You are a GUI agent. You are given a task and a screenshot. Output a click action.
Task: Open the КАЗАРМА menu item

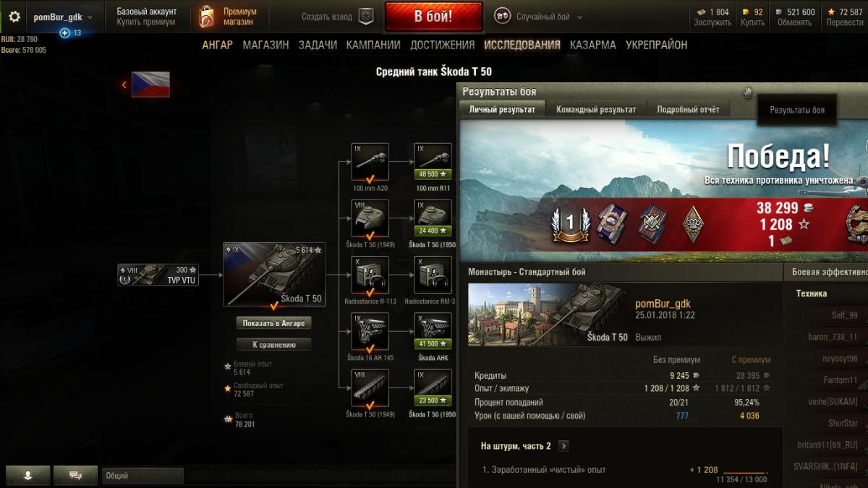(x=592, y=45)
